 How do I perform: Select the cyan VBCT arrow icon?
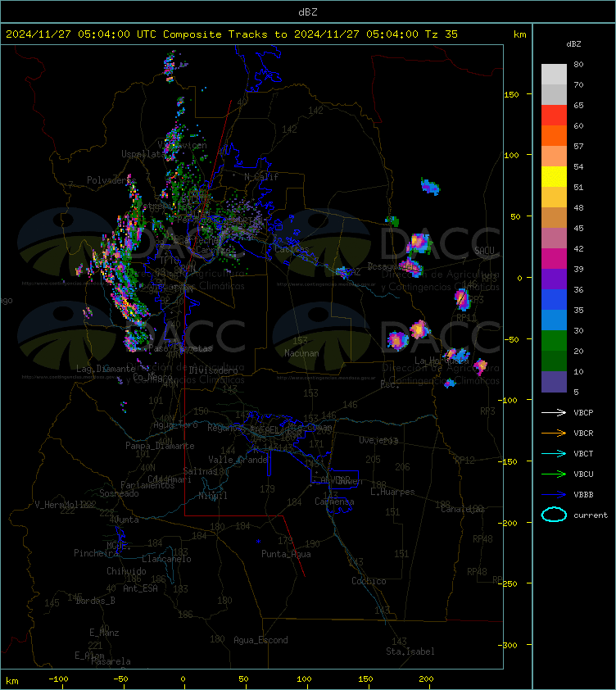tap(554, 453)
